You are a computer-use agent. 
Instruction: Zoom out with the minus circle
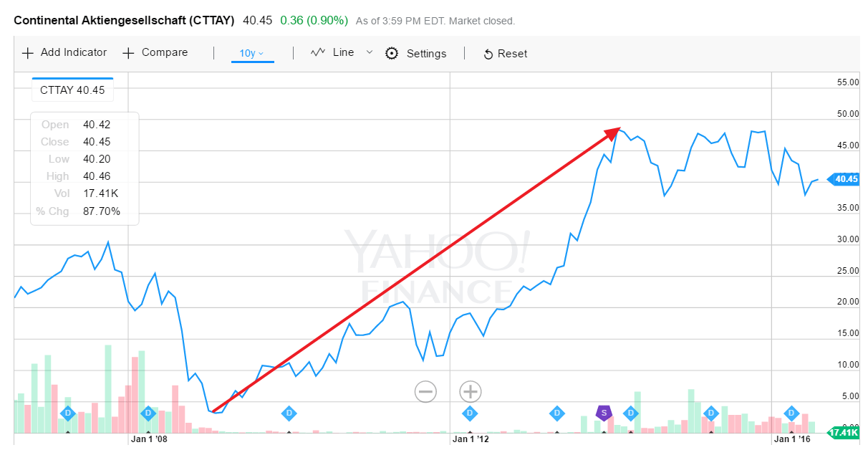425,392
